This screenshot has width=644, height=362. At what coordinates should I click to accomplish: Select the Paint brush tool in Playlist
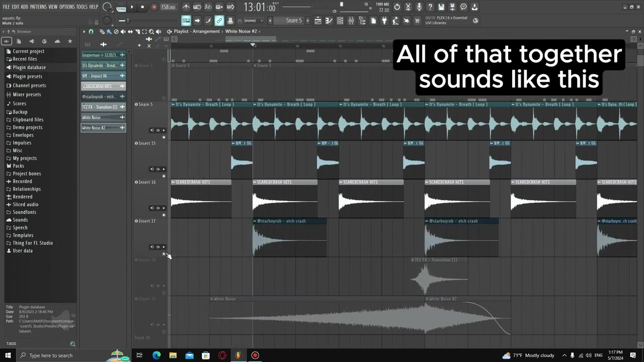click(x=109, y=32)
